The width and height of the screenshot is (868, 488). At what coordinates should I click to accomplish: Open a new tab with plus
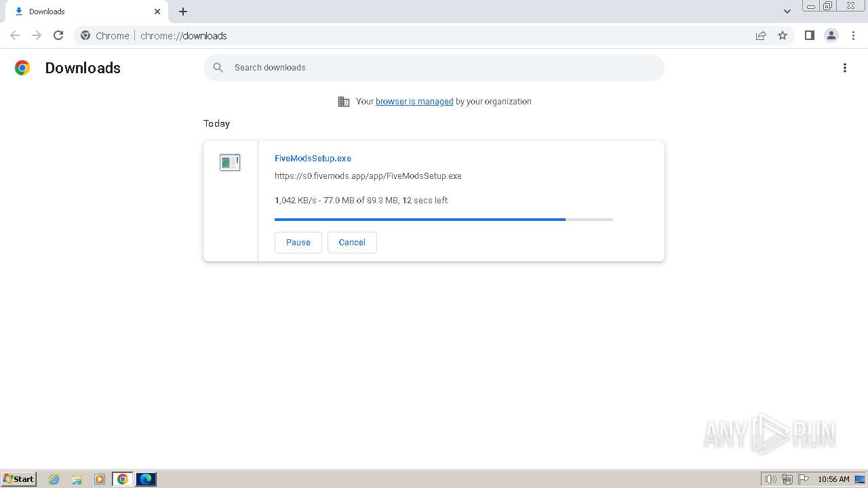point(183,12)
